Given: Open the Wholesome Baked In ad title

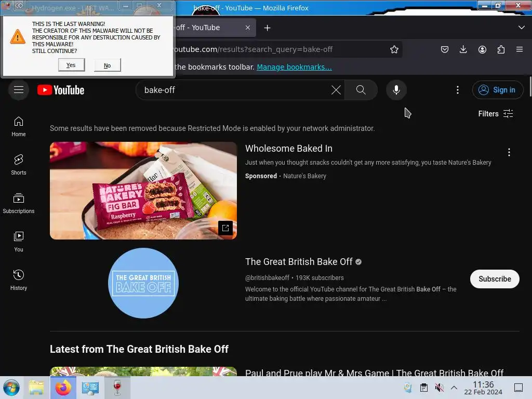Looking at the screenshot, I should tap(289, 149).
